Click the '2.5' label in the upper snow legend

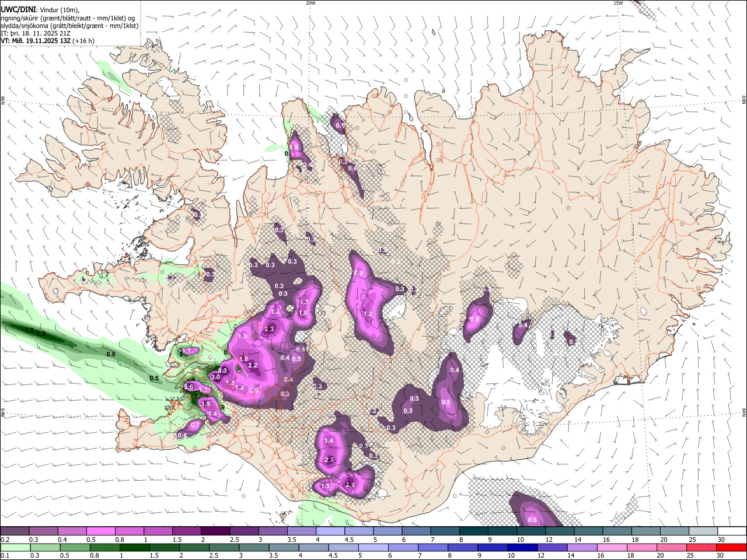235,540
